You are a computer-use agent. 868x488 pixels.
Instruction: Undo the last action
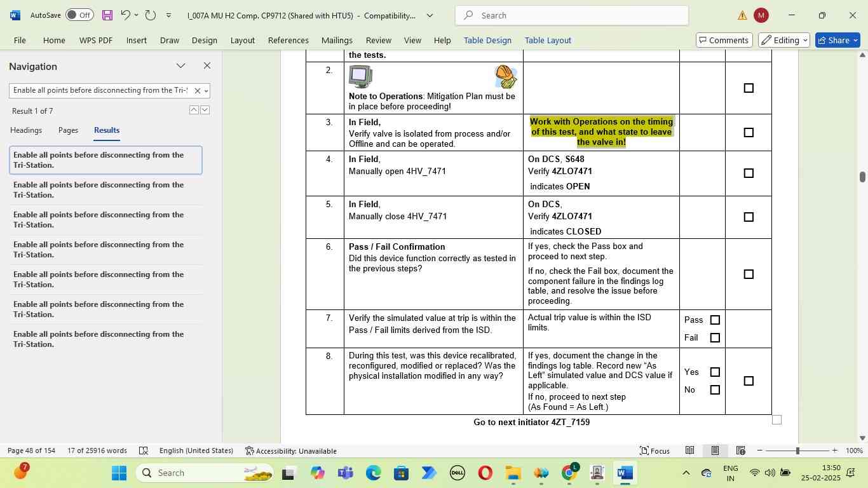(x=125, y=15)
